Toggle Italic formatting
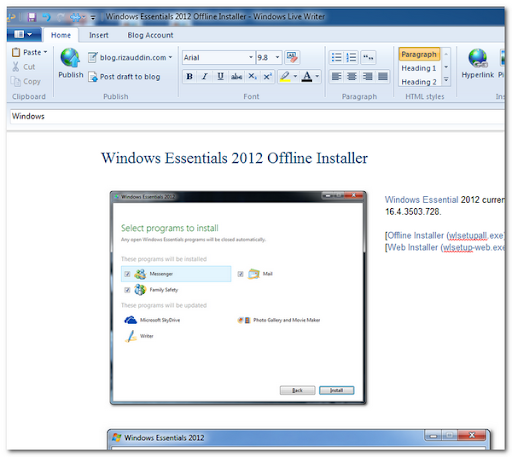This screenshot has height=457, width=512. click(x=205, y=77)
